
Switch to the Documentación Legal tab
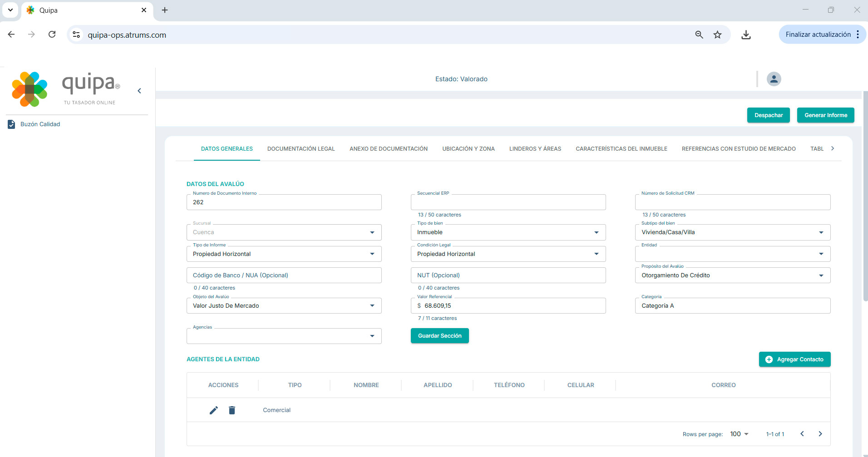tap(301, 149)
